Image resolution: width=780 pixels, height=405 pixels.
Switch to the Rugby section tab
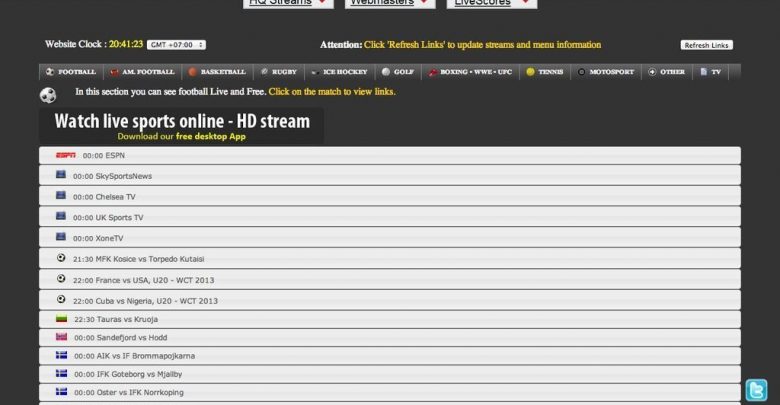(279, 72)
